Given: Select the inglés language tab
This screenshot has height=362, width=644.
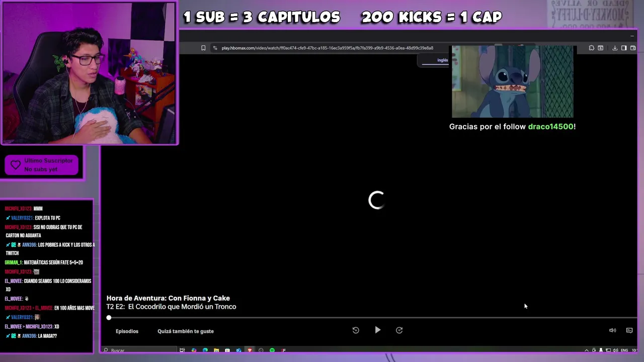Looking at the screenshot, I should pyautogui.click(x=442, y=60).
